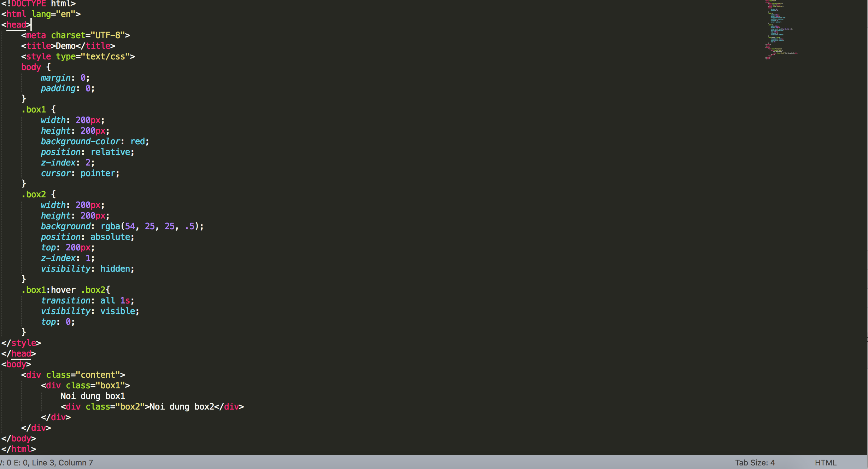The height and width of the screenshot is (469, 868).
Task: Click the cursor: pointer declaration
Action: [80, 173]
